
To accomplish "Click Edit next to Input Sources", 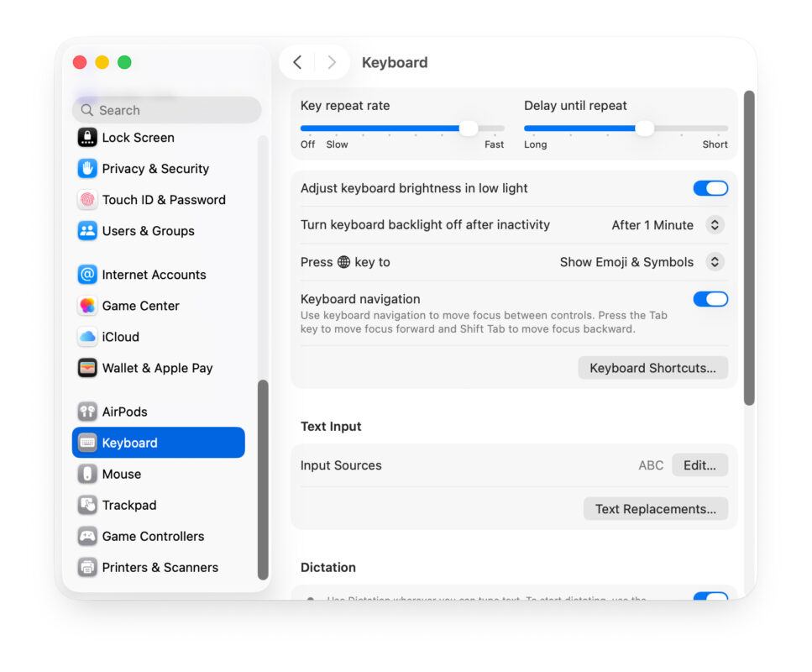I will click(699, 465).
